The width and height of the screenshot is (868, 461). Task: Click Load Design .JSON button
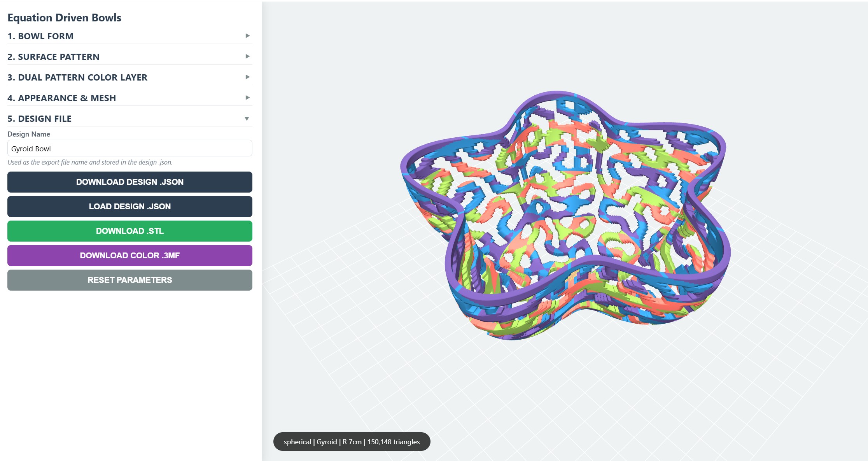130,207
